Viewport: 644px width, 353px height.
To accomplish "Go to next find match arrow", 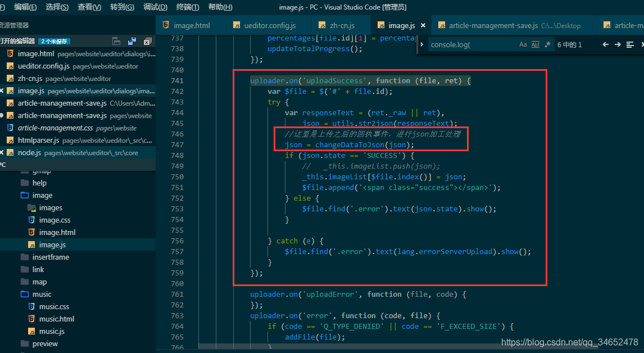I will [617, 44].
